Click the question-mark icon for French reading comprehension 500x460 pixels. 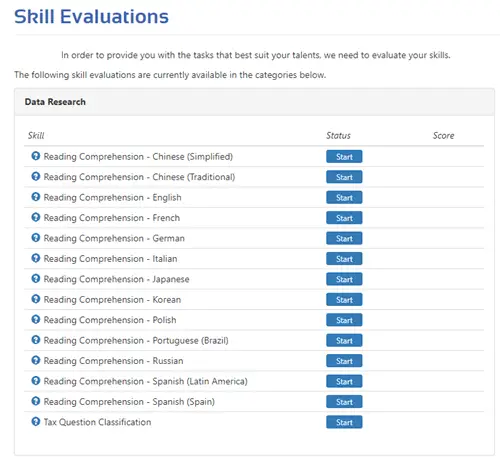pyautogui.click(x=36, y=217)
